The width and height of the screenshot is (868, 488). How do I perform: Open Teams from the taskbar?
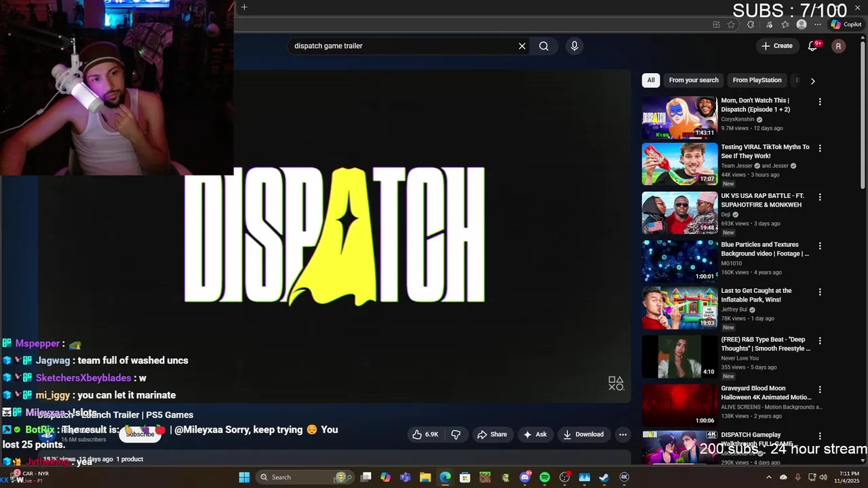(406, 477)
